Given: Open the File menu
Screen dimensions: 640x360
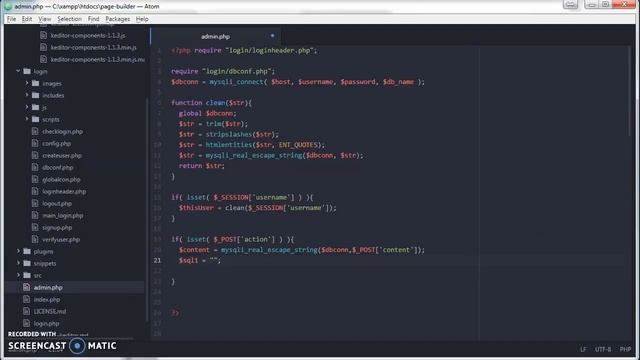Looking at the screenshot, I should point(11,19).
